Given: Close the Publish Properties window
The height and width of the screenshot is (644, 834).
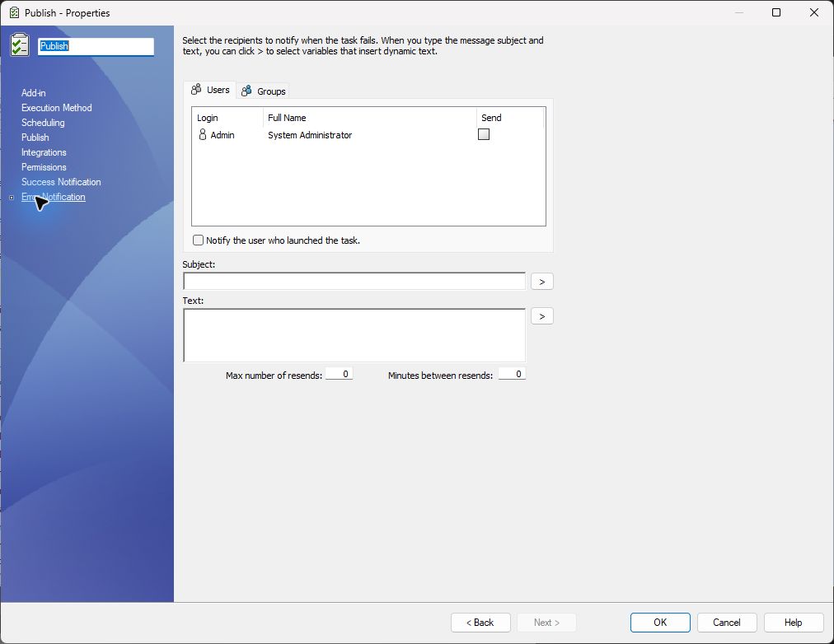Looking at the screenshot, I should (x=813, y=12).
